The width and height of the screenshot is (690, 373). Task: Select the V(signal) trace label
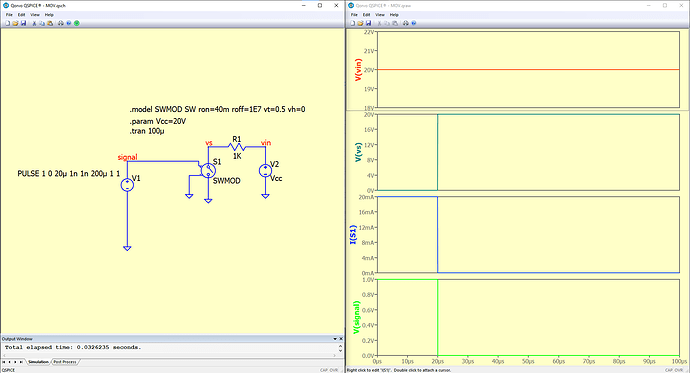tap(356, 317)
